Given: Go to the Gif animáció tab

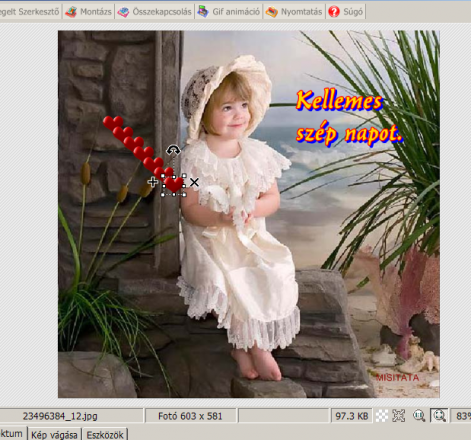Looking at the screenshot, I should tap(229, 12).
